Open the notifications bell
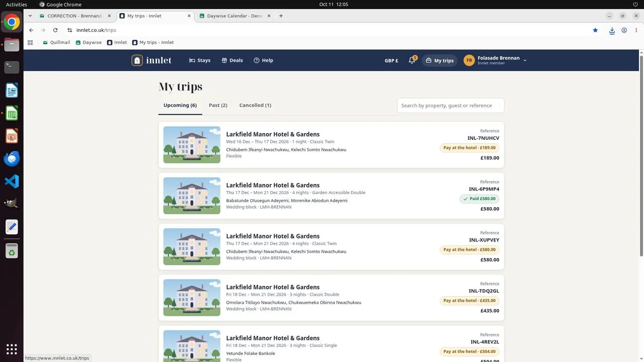This screenshot has width=644, height=362. (412, 60)
